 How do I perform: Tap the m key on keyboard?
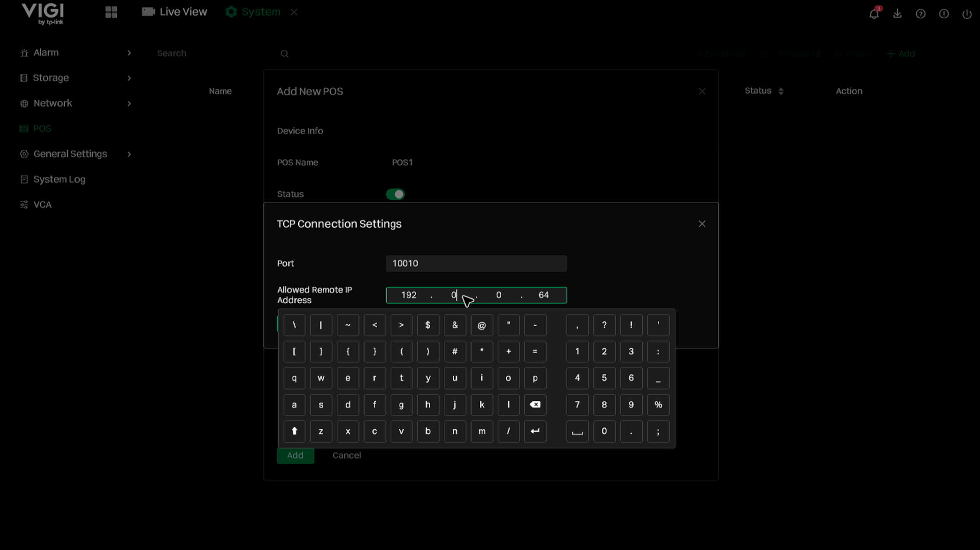coord(482,431)
